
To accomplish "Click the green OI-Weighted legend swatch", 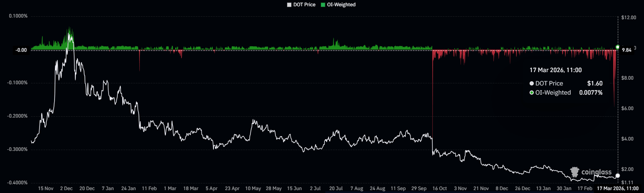I will coord(323,5).
